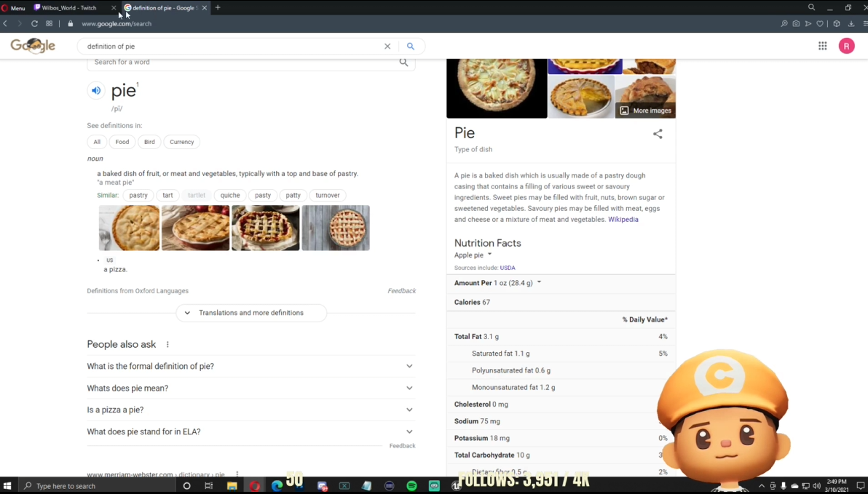
Task: Open the Wikipedia link
Action: 623,219
